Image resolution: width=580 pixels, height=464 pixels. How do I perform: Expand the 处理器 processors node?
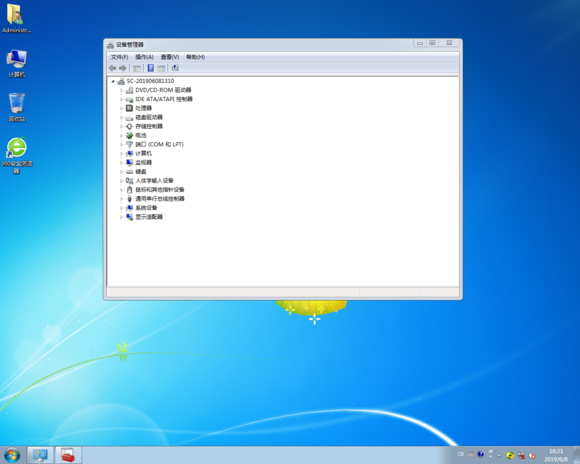tap(121, 108)
